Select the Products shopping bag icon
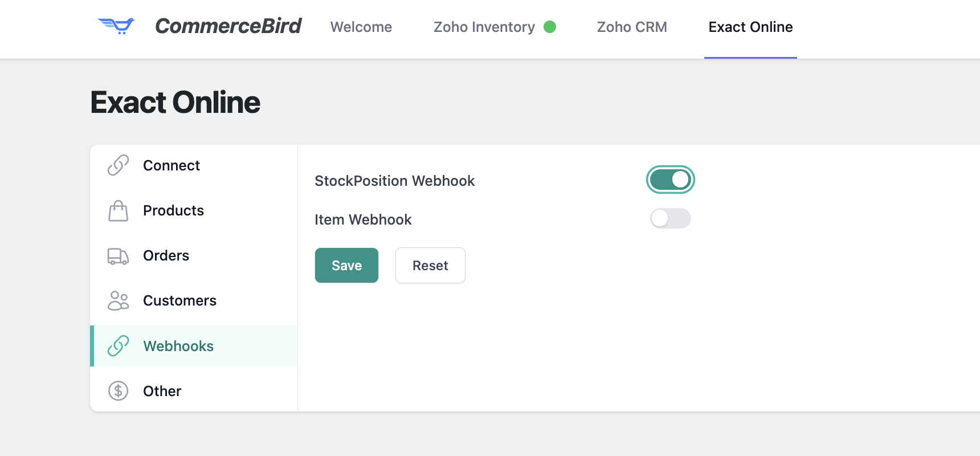Image resolution: width=980 pixels, height=456 pixels. (x=118, y=211)
